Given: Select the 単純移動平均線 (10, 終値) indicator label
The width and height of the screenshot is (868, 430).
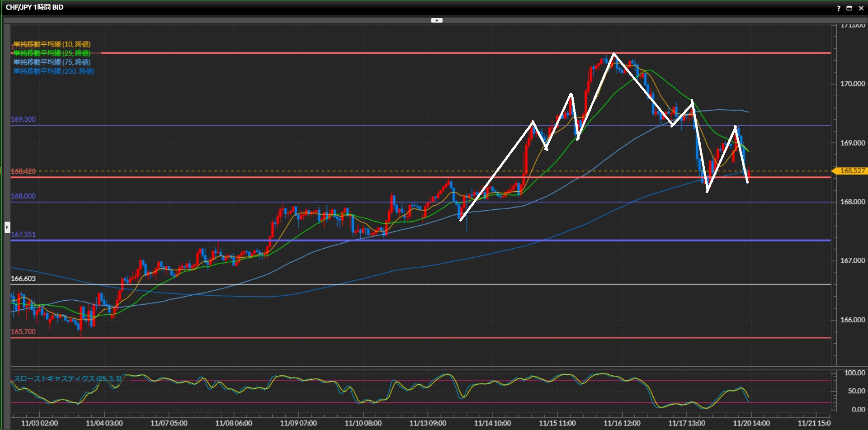Looking at the screenshot, I should click(52, 44).
